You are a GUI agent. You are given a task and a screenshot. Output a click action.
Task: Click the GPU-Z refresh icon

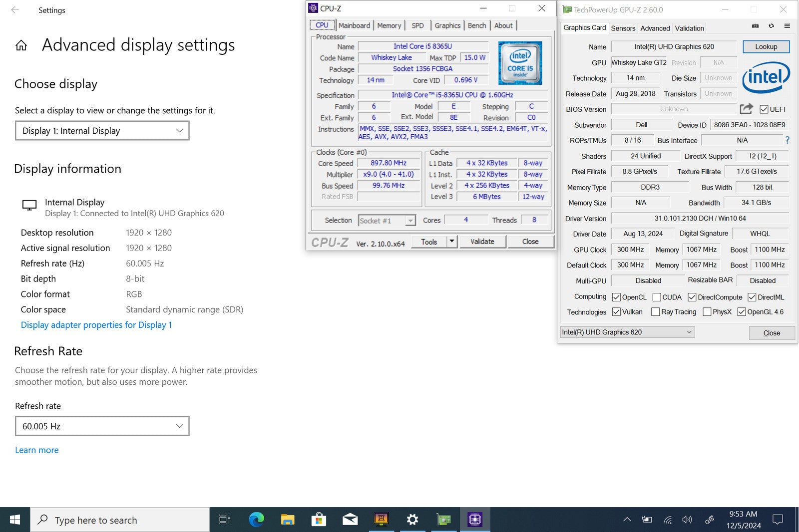tap(771, 26)
